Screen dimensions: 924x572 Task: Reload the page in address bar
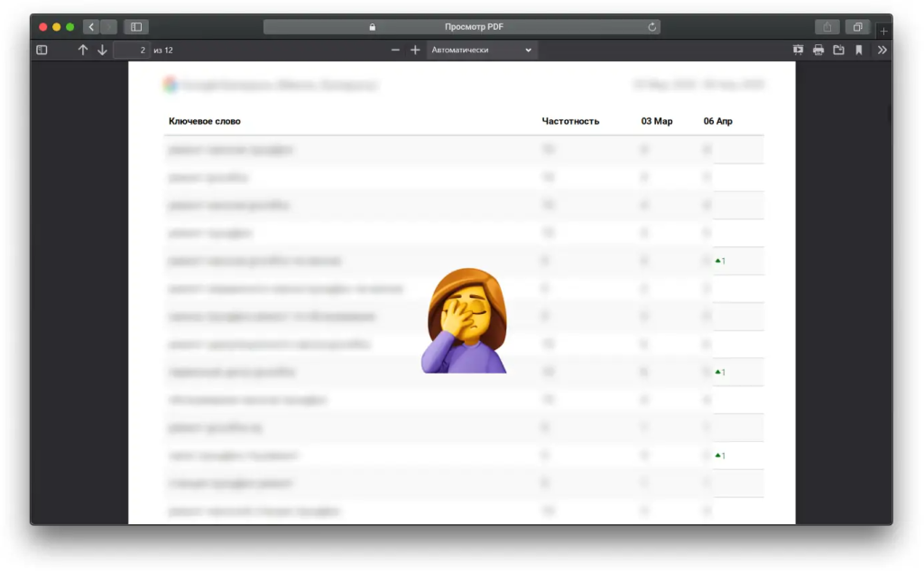tap(652, 27)
